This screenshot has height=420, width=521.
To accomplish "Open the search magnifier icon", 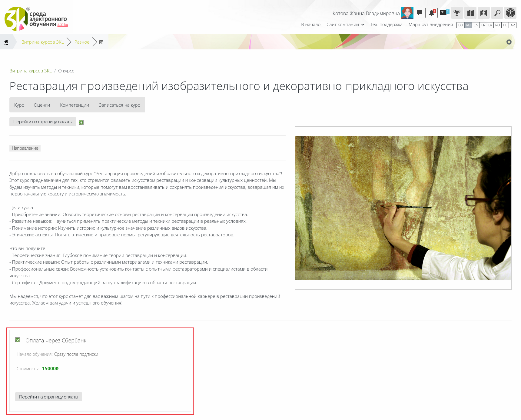I will point(497,13).
